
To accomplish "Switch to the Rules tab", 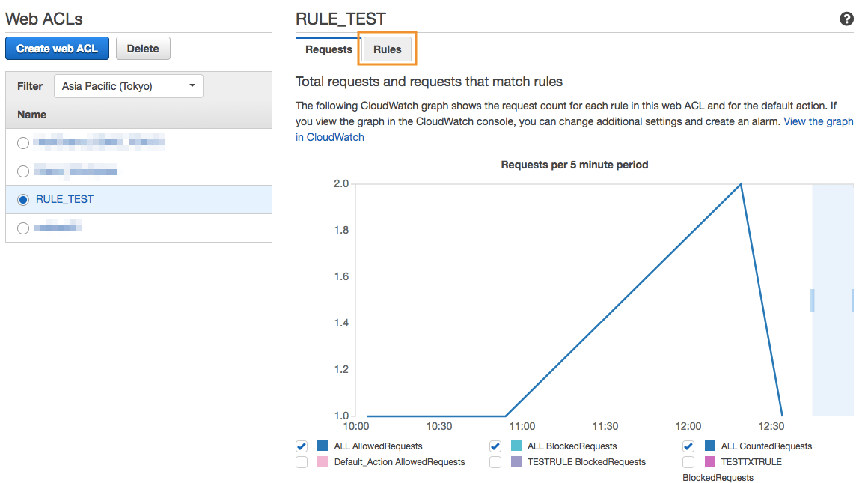I will coord(387,49).
